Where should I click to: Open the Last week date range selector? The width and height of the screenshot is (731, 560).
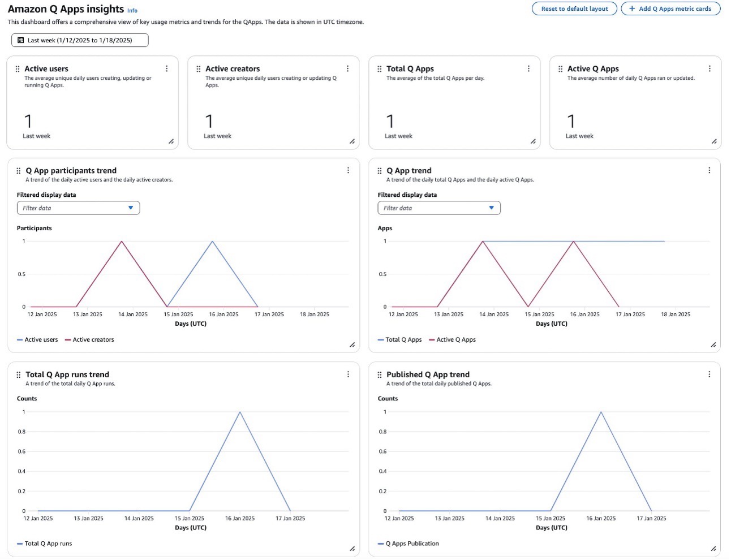click(x=80, y=40)
